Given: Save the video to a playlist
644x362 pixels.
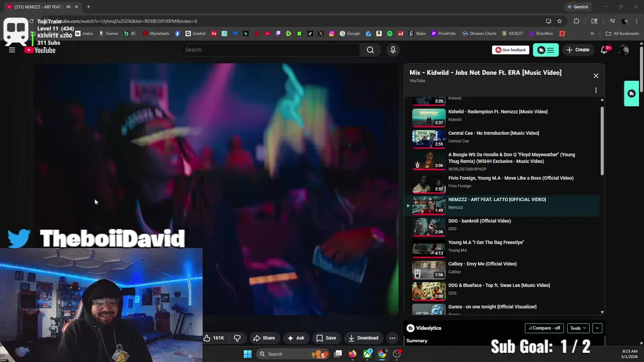Looking at the screenshot, I should click(x=326, y=338).
